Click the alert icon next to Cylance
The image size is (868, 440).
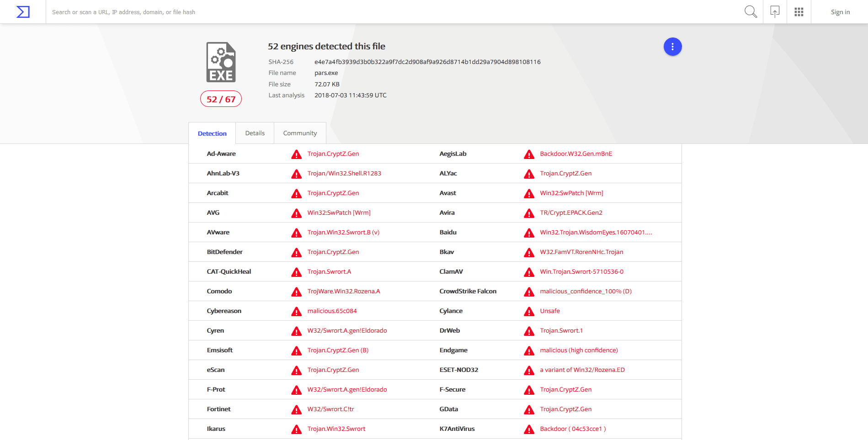[529, 312]
